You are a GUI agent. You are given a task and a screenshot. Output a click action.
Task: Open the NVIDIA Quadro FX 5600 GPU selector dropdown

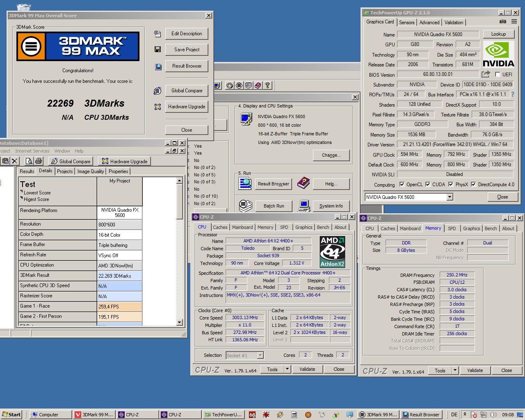pyautogui.click(x=450, y=197)
